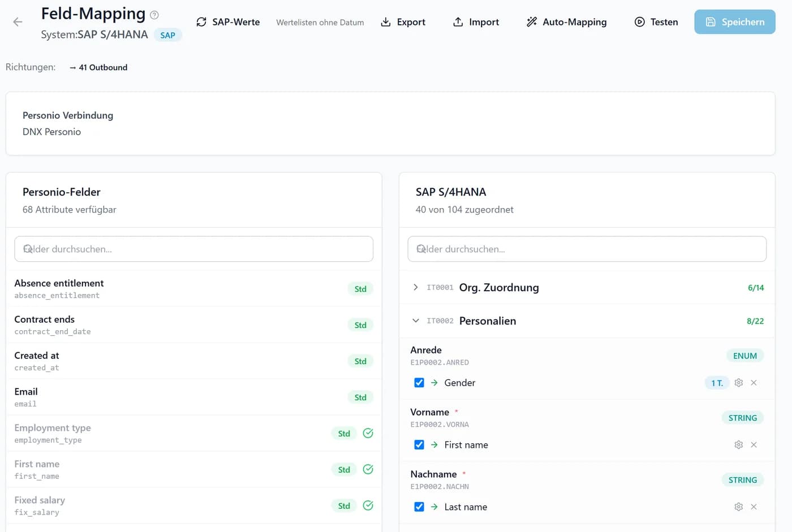792x532 pixels.
Task: Click the mapped check icon for Fixed salary
Action: pos(368,505)
